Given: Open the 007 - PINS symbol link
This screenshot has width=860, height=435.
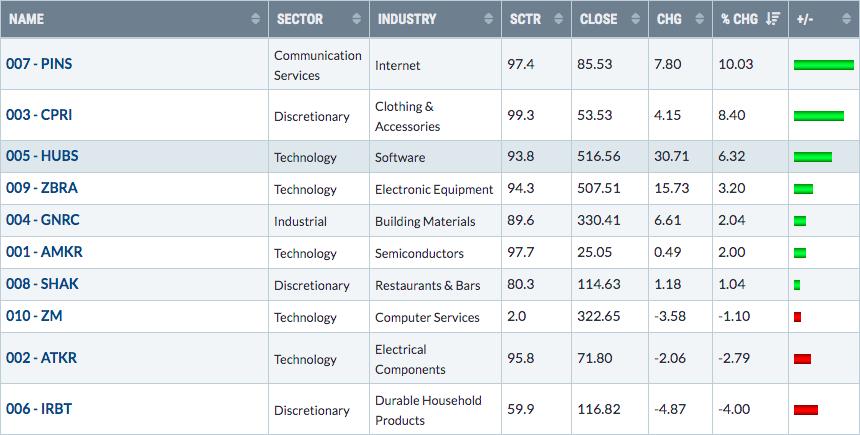Looking at the screenshot, I should point(39,64).
